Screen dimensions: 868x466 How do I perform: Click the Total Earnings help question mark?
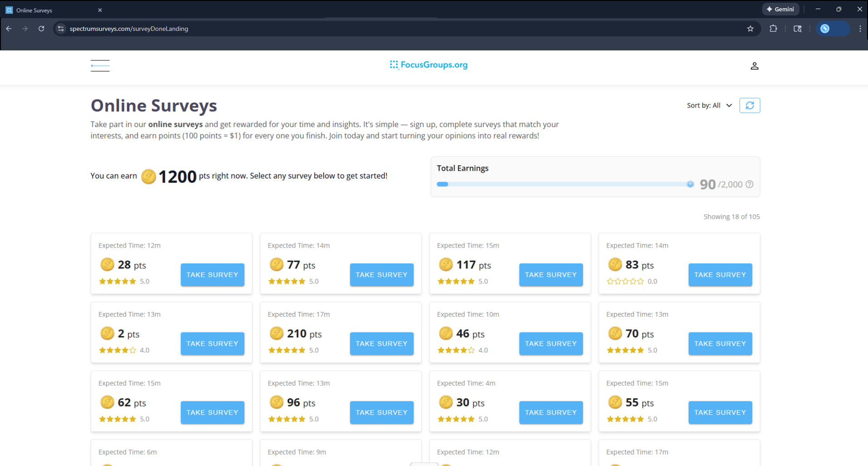(x=750, y=184)
